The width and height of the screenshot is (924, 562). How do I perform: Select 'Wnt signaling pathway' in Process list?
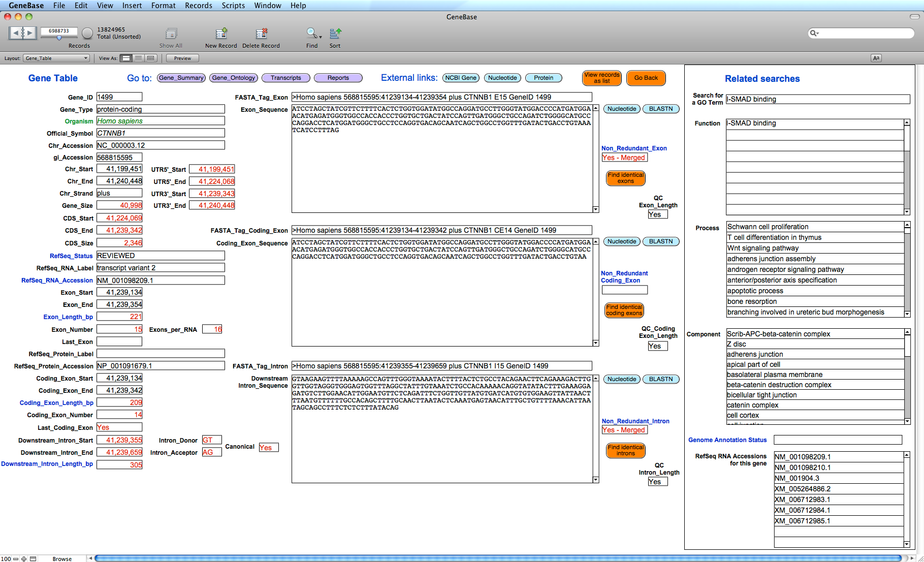pos(815,248)
